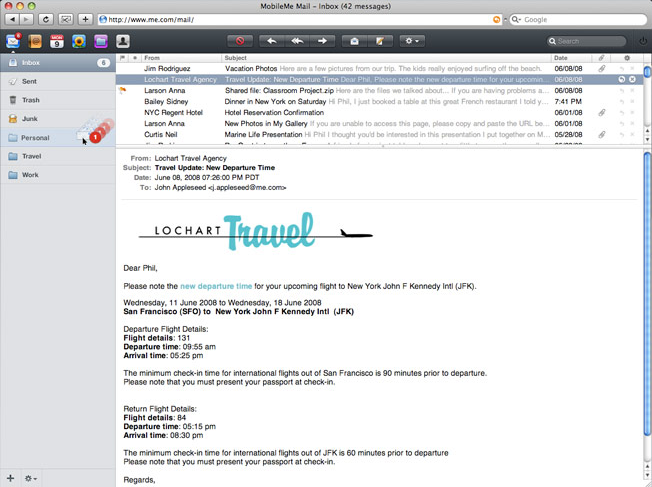Image resolution: width=652 pixels, height=487 pixels.
Task: Open the MobileMe iDisk folder icon
Action: pos(101,41)
